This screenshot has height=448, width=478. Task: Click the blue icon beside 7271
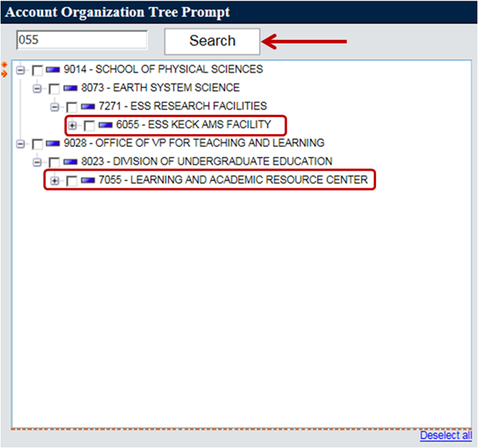point(88,106)
